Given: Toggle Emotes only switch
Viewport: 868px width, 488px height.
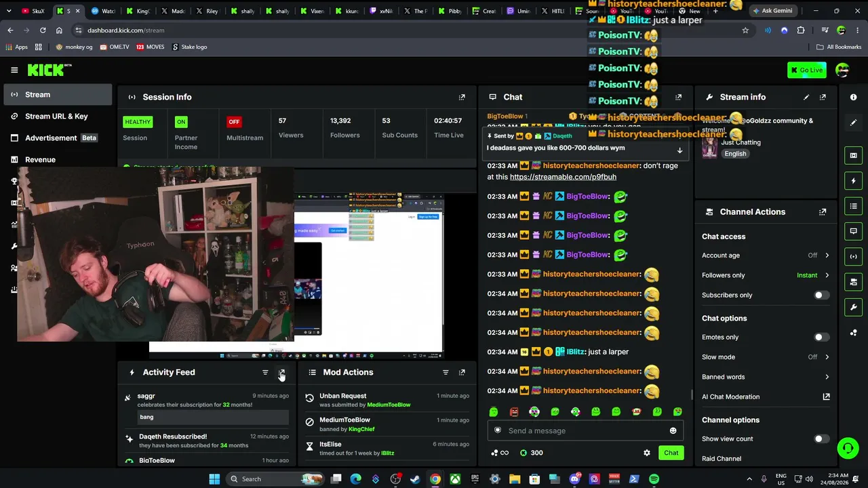Looking at the screenshot, I should [821, 337].
